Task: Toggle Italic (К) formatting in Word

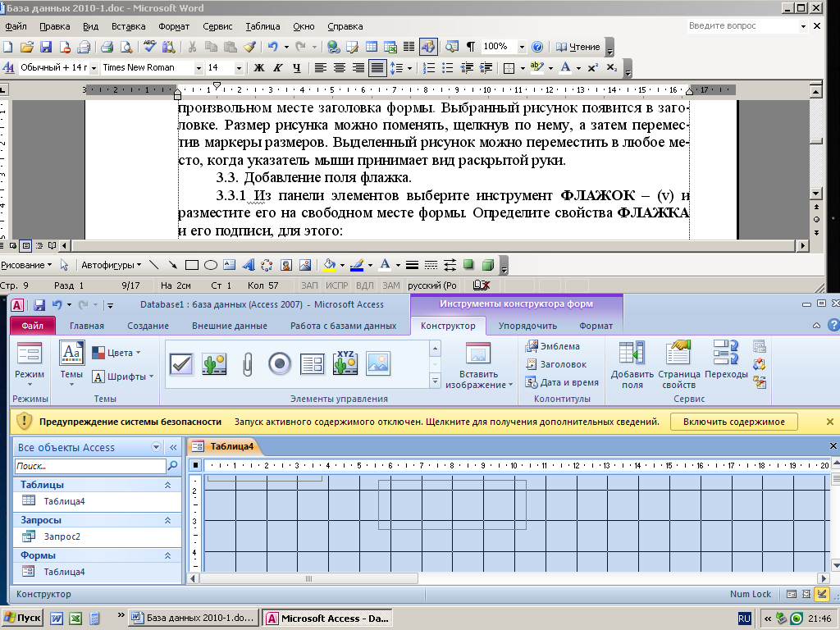Action: pyautogui.click(x=277, y=68)
